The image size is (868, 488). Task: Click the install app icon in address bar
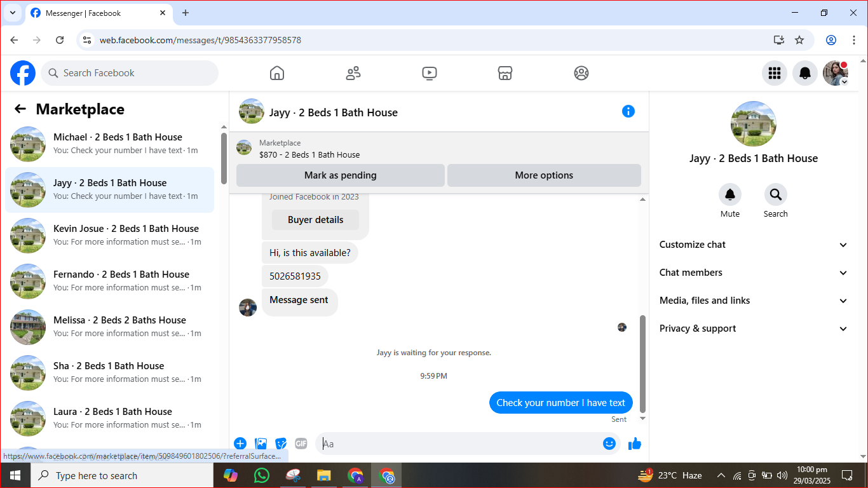(x=779, y=40)
